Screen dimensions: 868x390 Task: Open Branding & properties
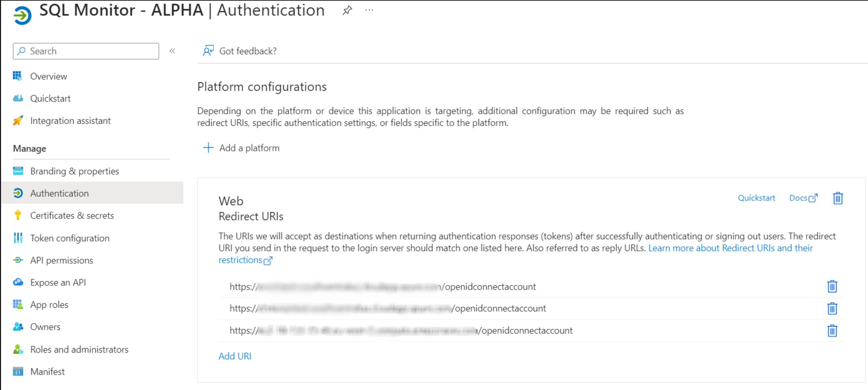click(x=75, y=171)
